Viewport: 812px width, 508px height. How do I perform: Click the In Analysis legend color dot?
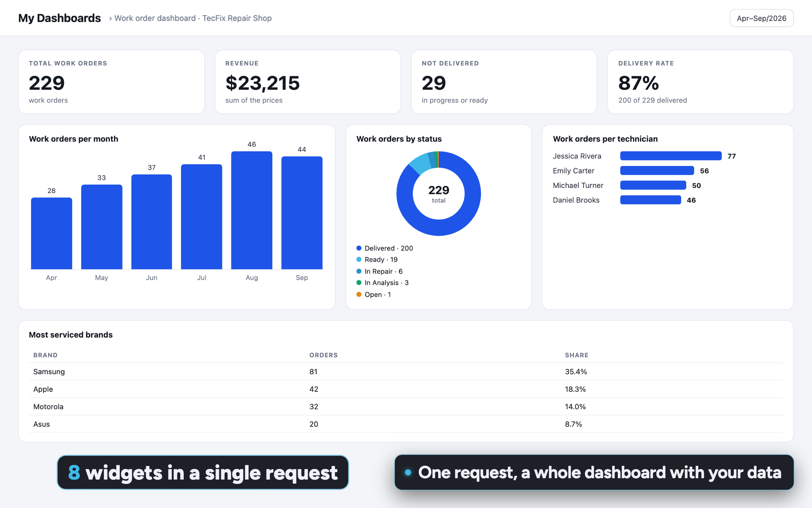(x=359, y=282)
